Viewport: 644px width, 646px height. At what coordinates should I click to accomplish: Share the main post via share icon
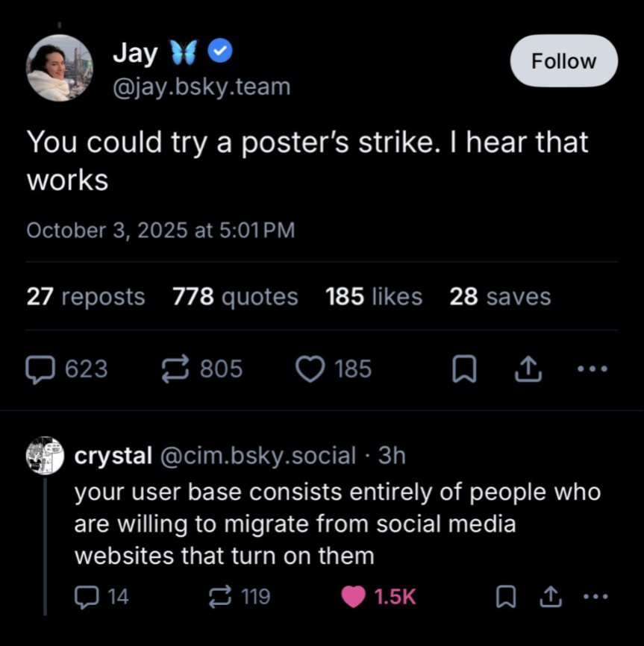point(528,369)
